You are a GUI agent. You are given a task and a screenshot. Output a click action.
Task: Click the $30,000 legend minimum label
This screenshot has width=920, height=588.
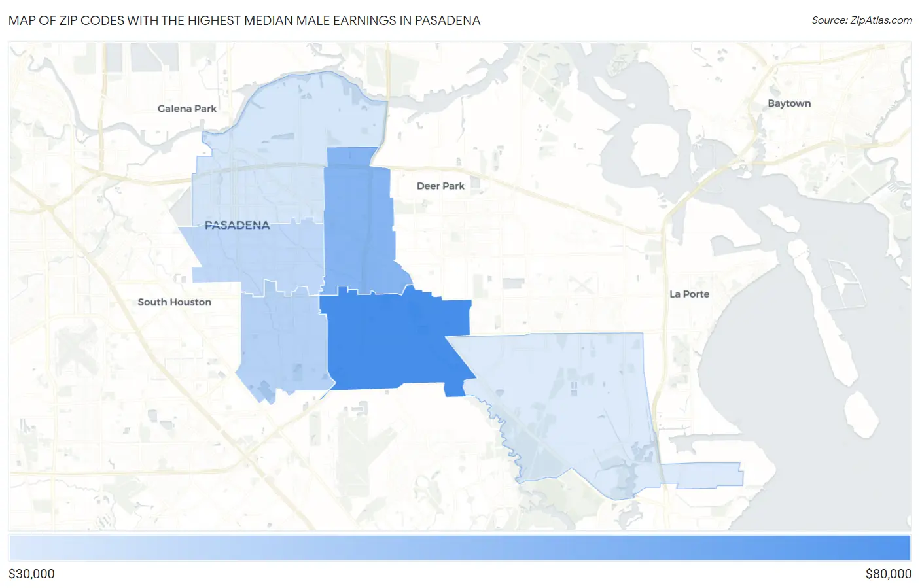point(31,574)
